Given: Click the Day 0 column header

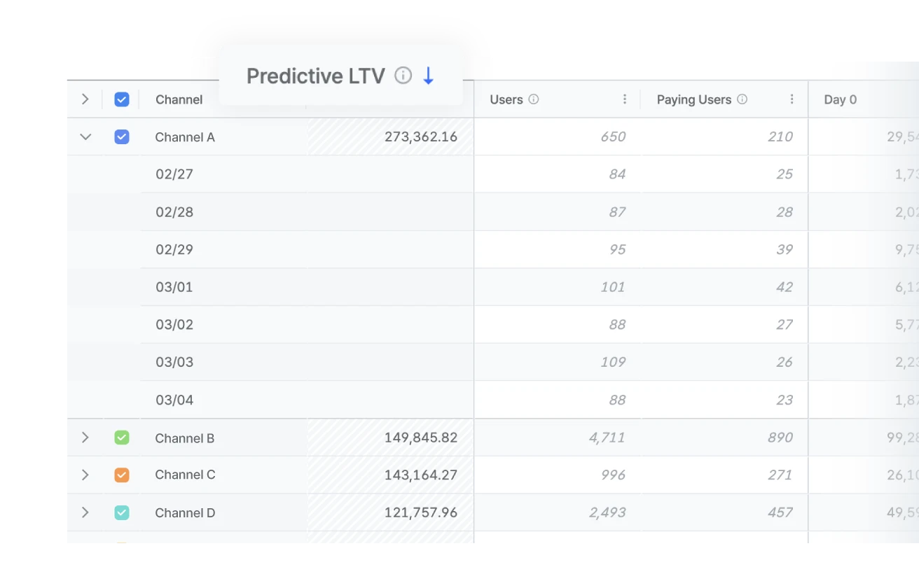Looking at the screenshot, I should coord(840,99).
